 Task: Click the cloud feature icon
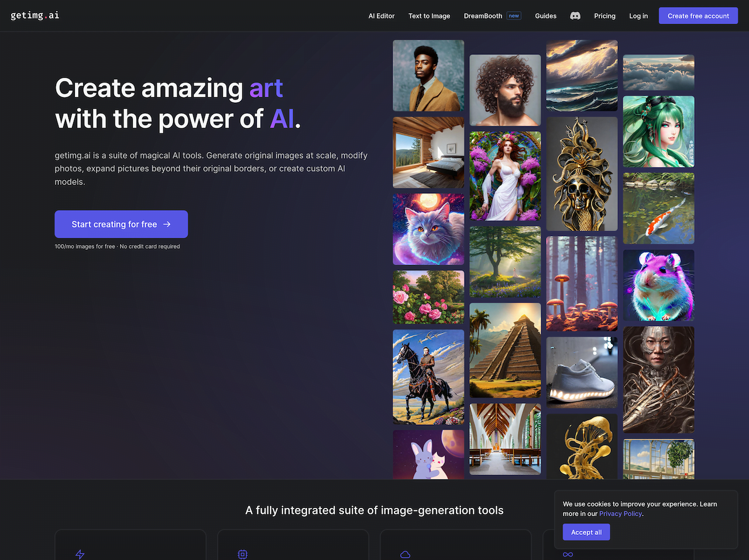click(405, 554)
